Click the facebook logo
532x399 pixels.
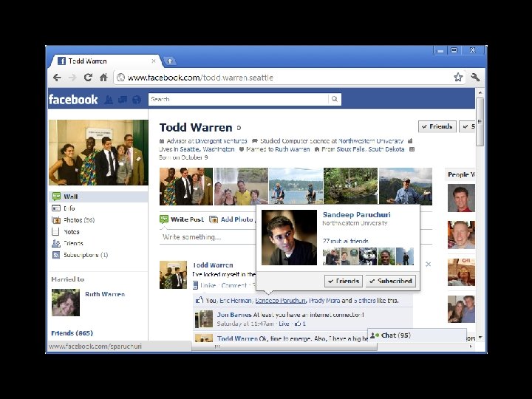click(73, 100)
